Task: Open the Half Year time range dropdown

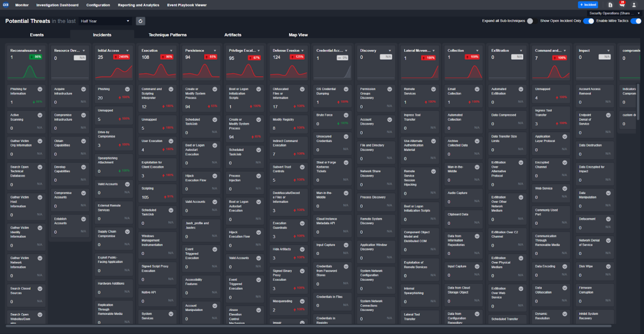Action: (105, 21)
